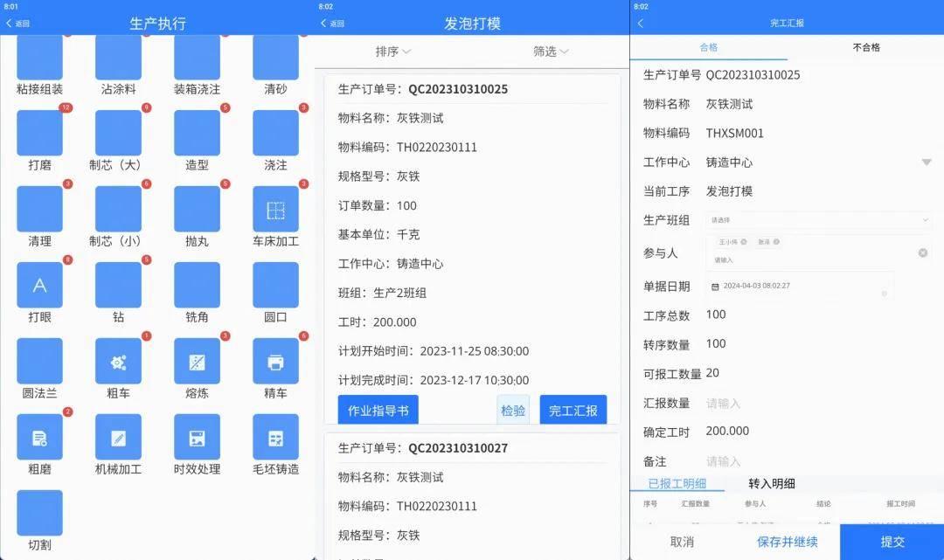Open the 单据日期 date picker
944x560 pixels.
(x=800, y=286)
